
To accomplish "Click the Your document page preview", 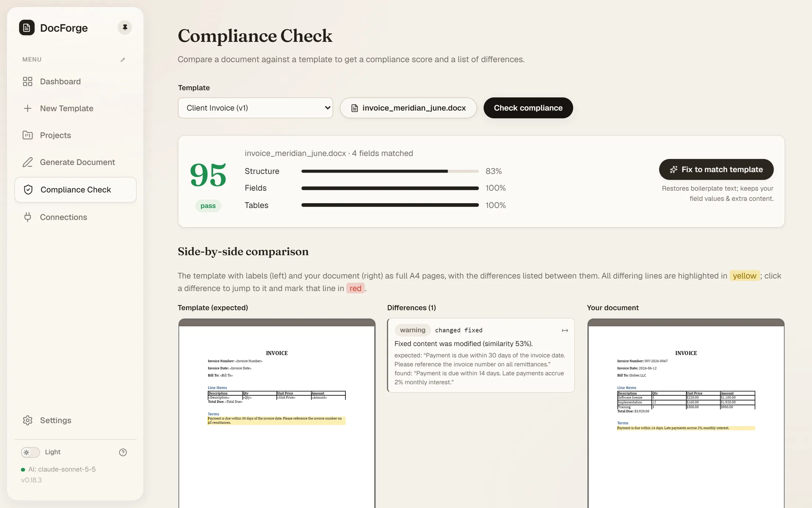I will 686,413.
